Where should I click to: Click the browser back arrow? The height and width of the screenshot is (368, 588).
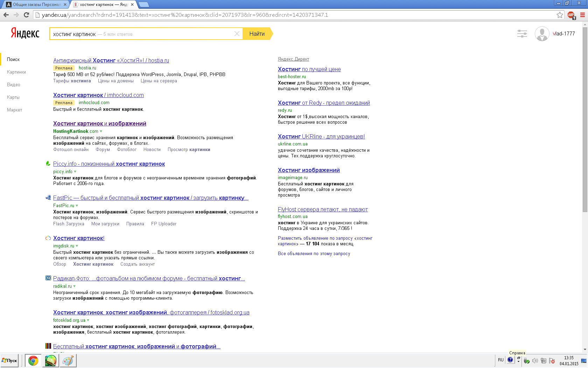6,15
